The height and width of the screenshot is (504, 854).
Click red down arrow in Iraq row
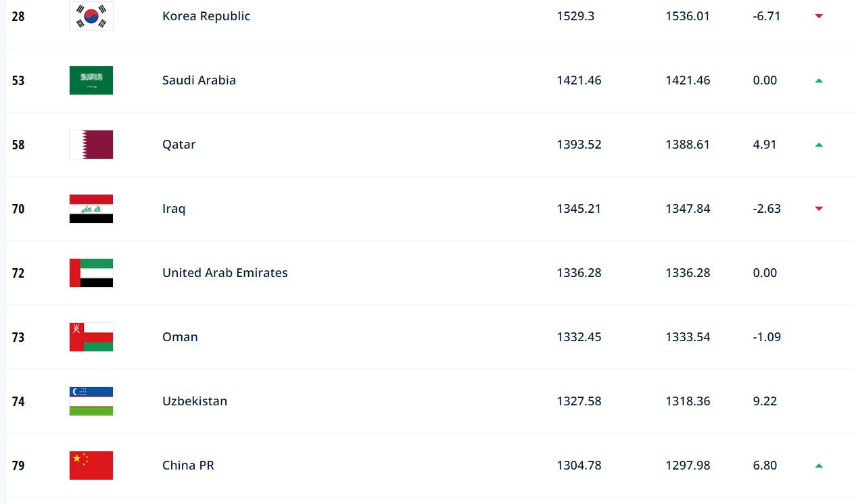[819, 209]
